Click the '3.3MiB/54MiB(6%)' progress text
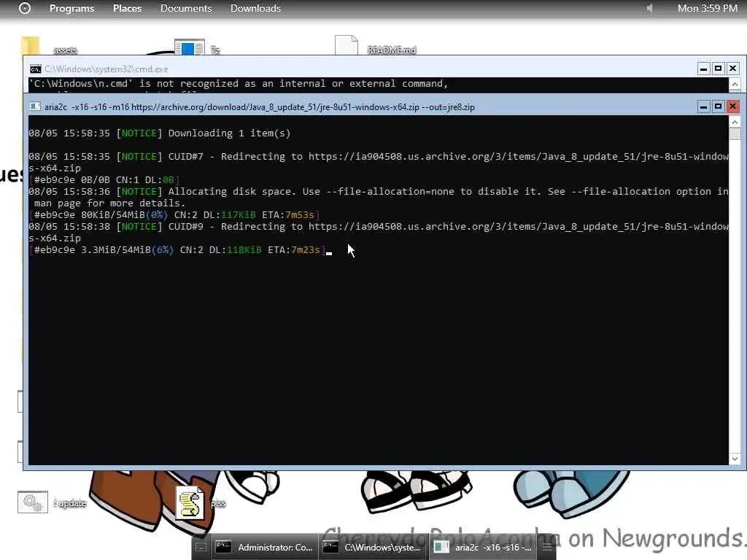747x560 pixels. tap(127, 249)
